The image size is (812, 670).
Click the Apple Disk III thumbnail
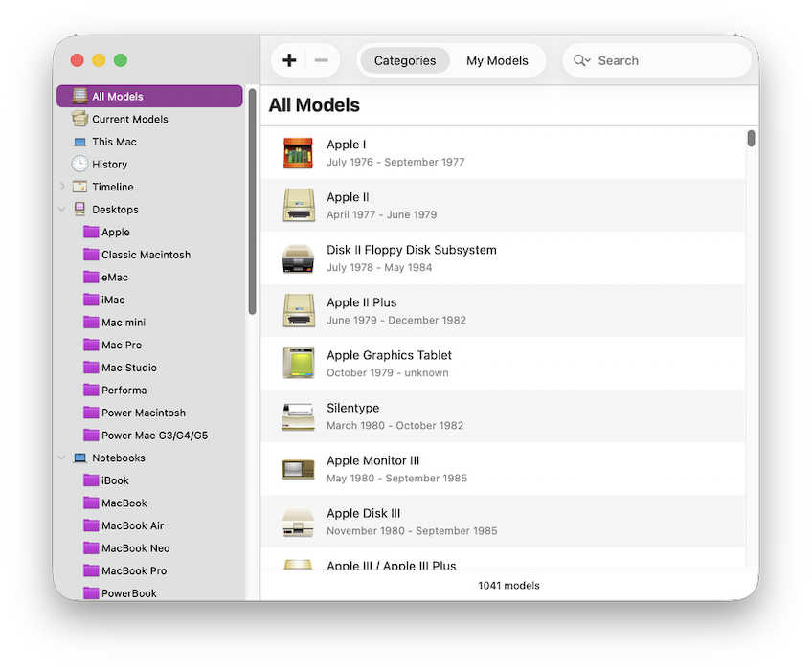click(x=299, y=522)
